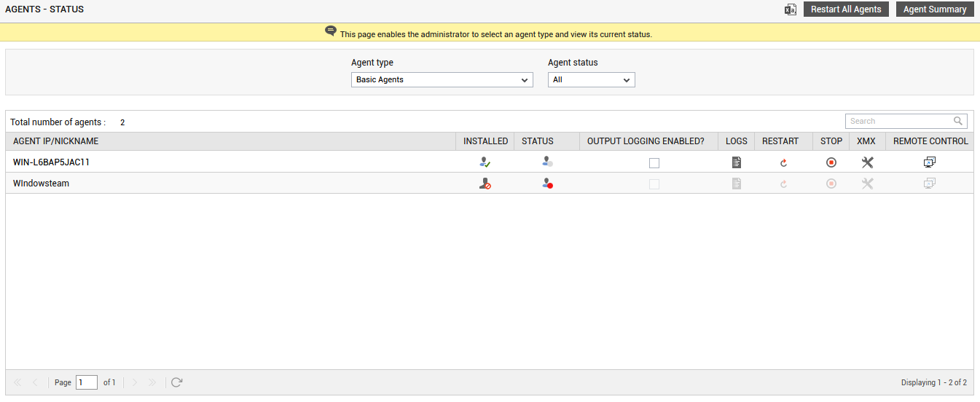This screenshot has width=980, height=402.
Task: Click red status icon for WIndowsteam
Action: (x=547, y=184)
